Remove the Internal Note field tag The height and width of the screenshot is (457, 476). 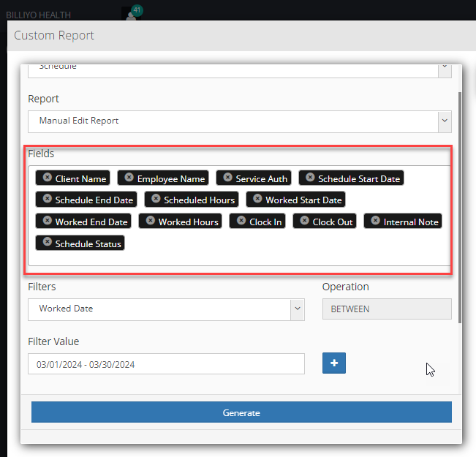pos(376,220)
